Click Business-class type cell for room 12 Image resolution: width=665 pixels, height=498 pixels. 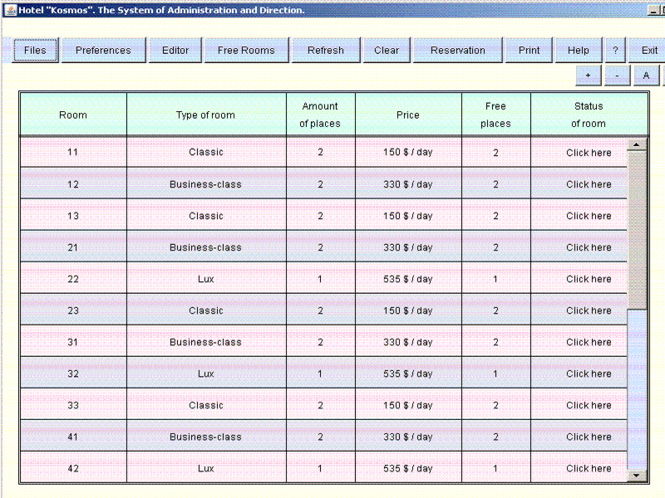coord(206,185)
